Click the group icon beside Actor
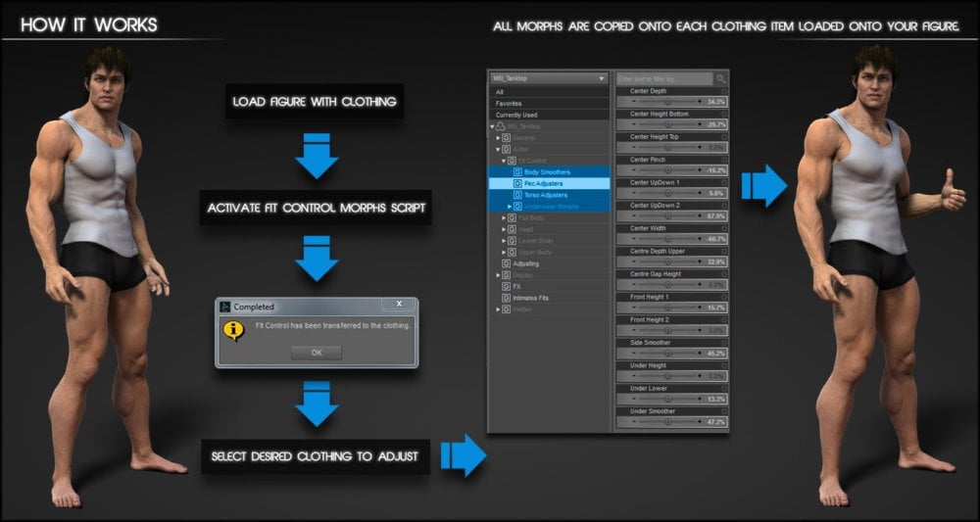 tap(507, 149)
